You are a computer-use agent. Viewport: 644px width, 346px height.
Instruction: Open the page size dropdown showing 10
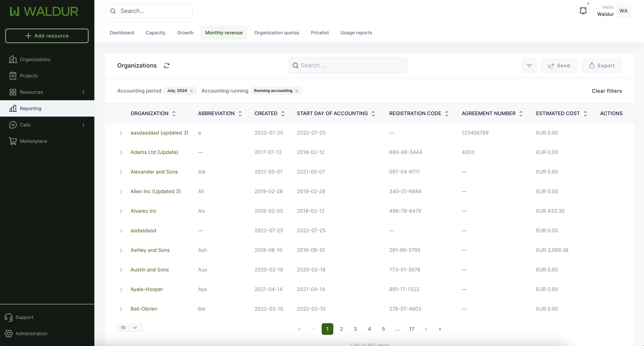click(x=129, y=327)
